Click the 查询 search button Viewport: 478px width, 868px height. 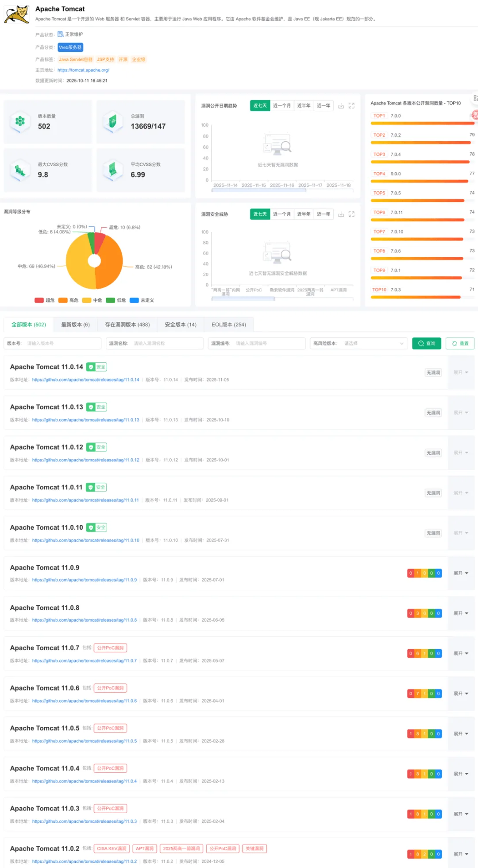(427, 343)
